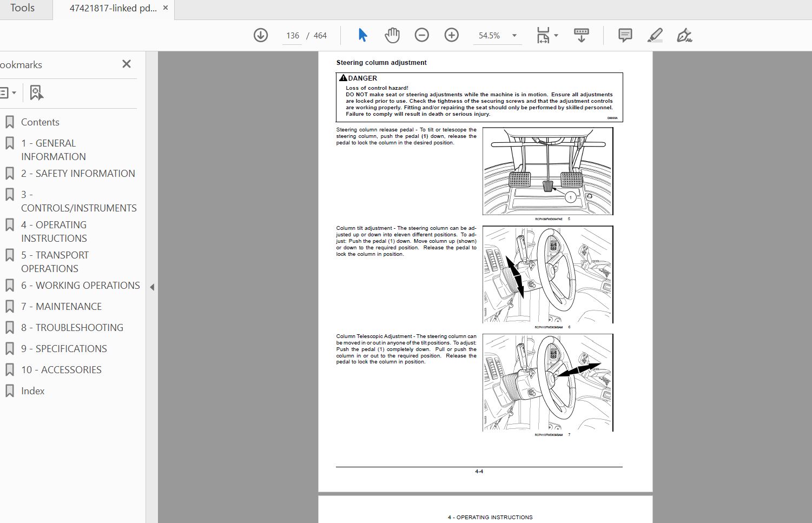The width and height of the screenshot is (812, 523).
Task: Collapse the bookmarks side panel arrow
Action: click(x=152, y=287)
